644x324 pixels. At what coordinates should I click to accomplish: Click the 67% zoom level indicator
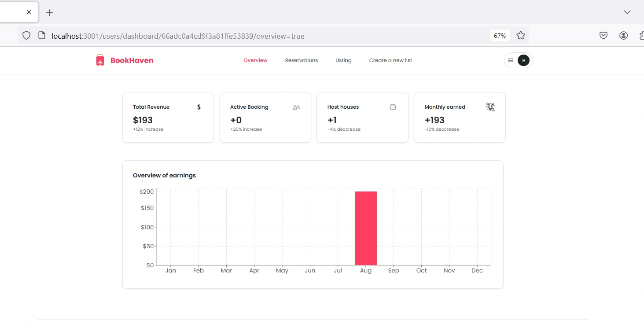(500, 36)
